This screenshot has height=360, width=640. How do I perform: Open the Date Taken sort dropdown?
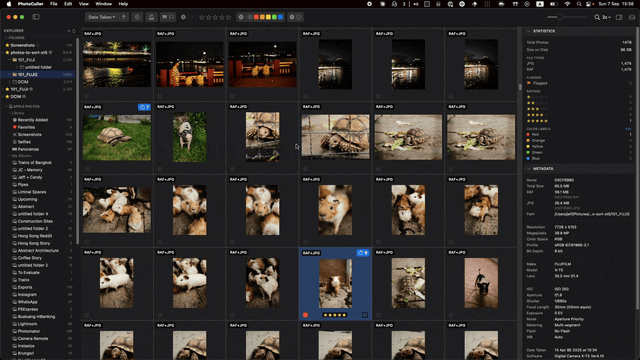click(x=102, y=17)
